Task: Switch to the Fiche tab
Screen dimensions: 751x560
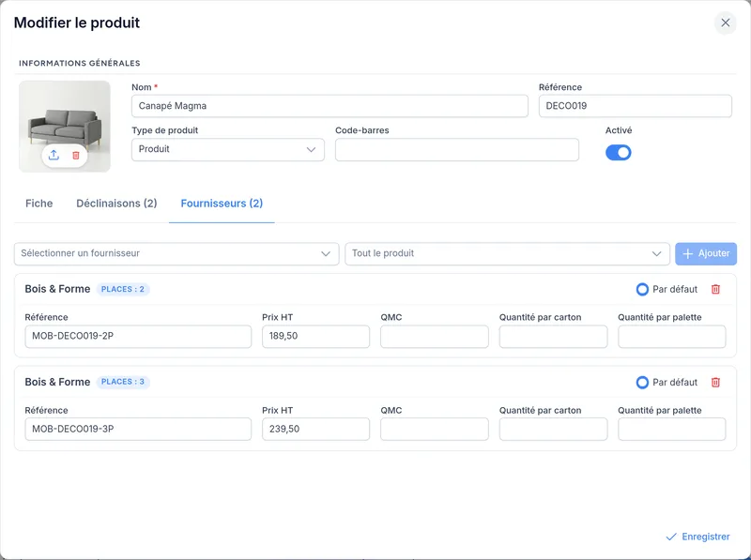Action: click(x=38, y=204)
